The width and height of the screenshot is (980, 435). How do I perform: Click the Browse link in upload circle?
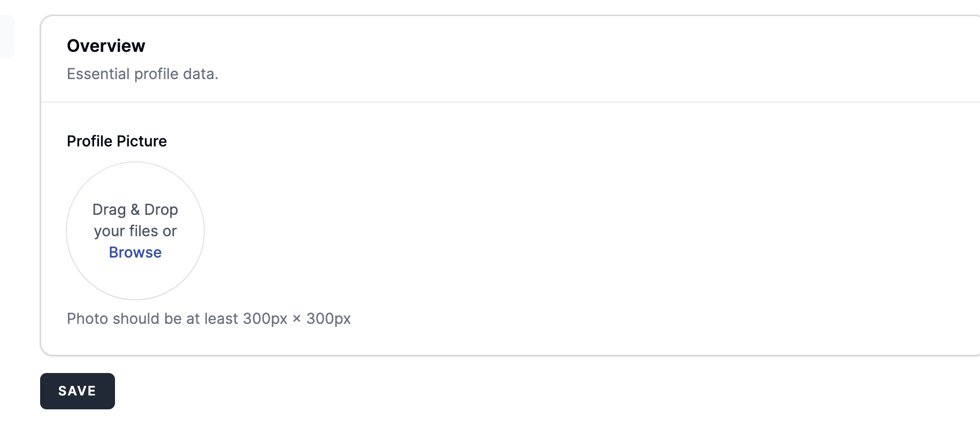135,252
